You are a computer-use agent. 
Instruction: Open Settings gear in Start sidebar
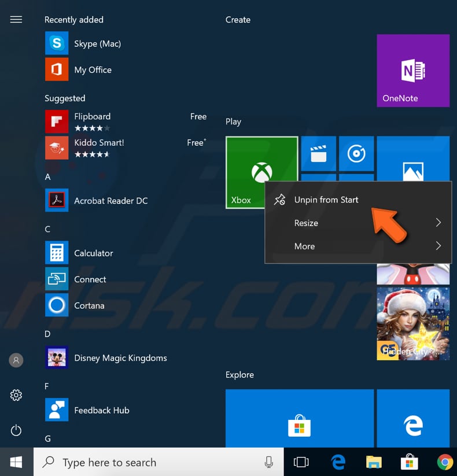tap(16, 395)
